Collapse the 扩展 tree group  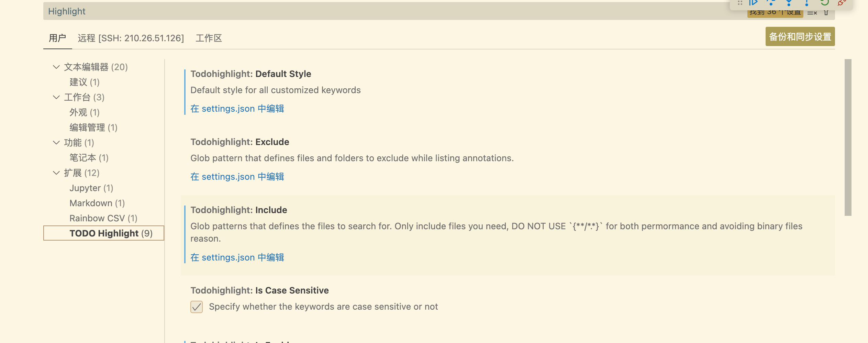tap(56, 173)
